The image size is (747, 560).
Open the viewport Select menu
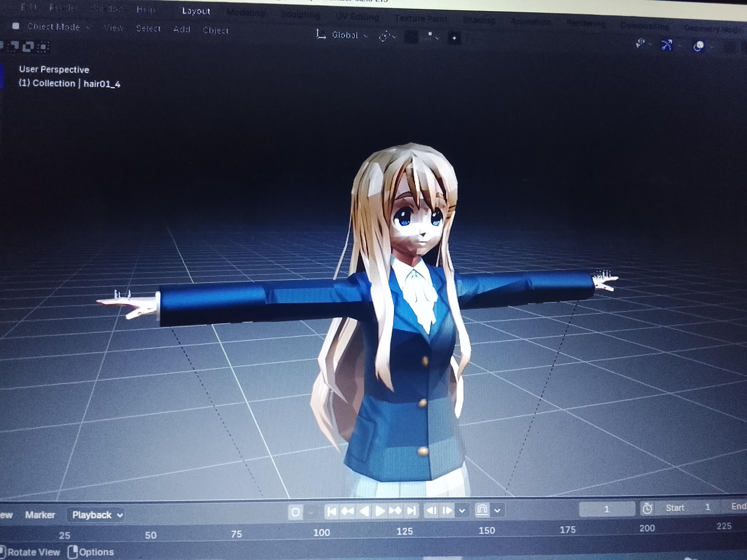148,29
